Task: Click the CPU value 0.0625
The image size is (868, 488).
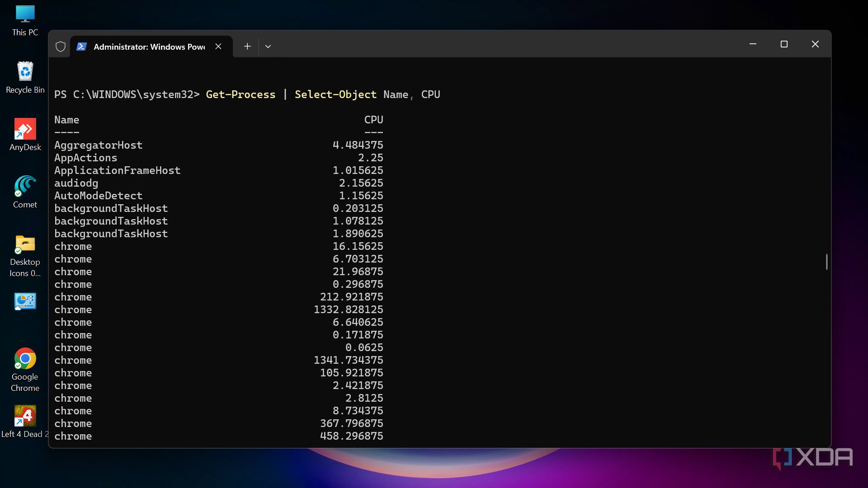Action: coord(364,347)
